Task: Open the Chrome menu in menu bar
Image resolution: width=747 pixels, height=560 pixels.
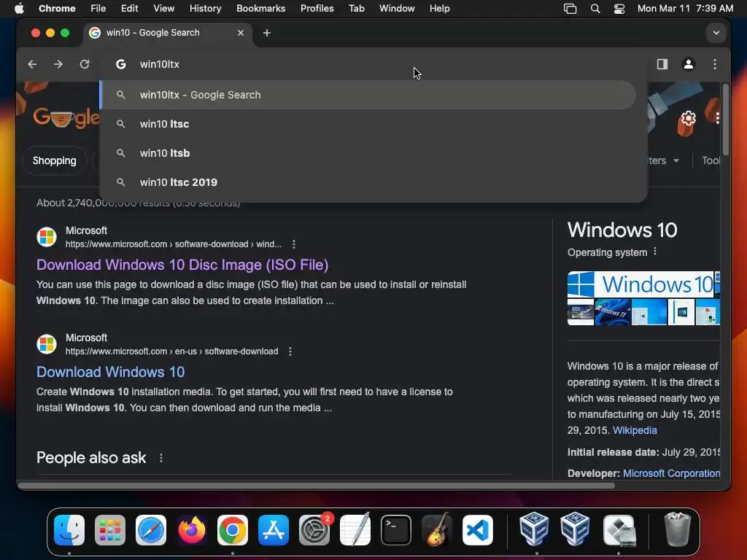Action: (x=57, y=9)
